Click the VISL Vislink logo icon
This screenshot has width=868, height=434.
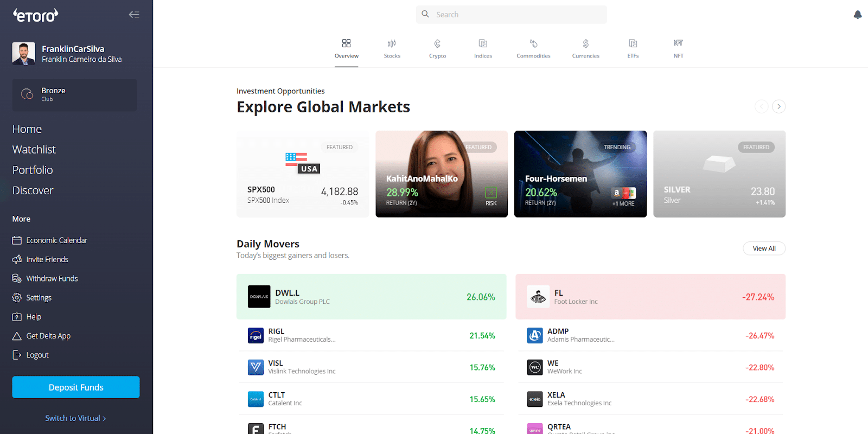click(256, 367)
